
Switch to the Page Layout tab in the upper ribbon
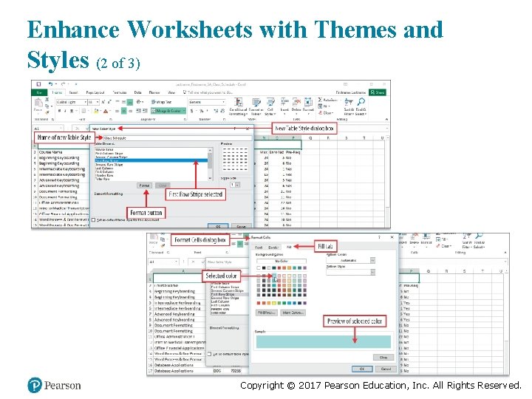click(95, 92)
